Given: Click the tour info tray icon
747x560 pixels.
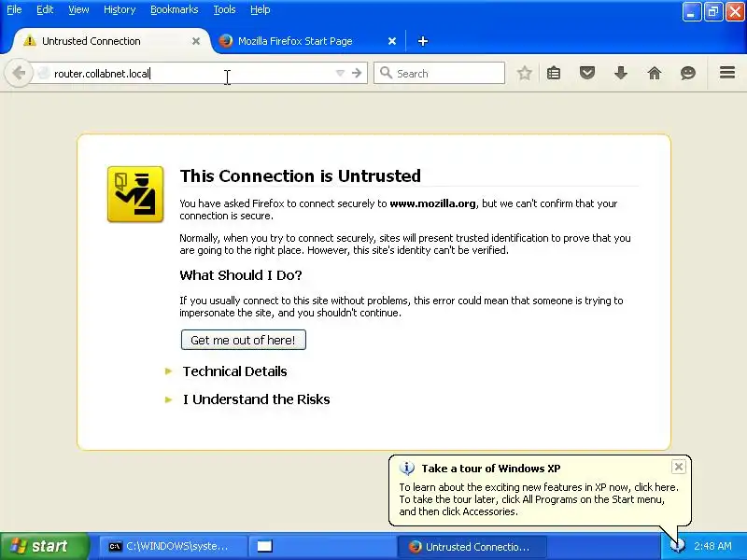Looking at the screenshot, I should click(x=677, y=546).
